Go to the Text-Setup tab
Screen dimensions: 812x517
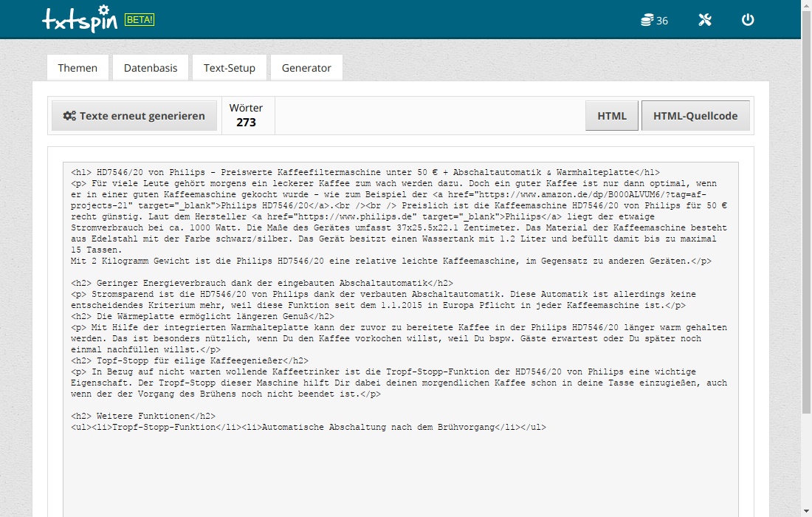coord(230,68)
